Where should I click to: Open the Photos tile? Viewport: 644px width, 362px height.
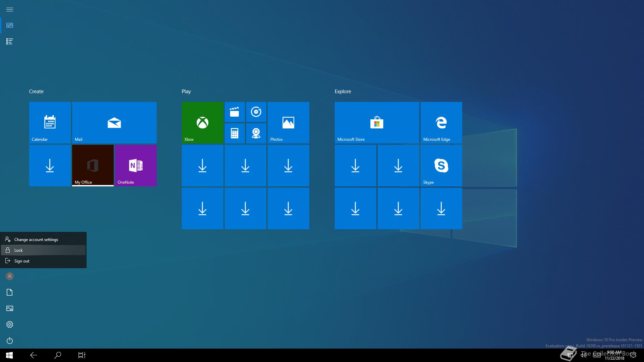coord(288,123)
